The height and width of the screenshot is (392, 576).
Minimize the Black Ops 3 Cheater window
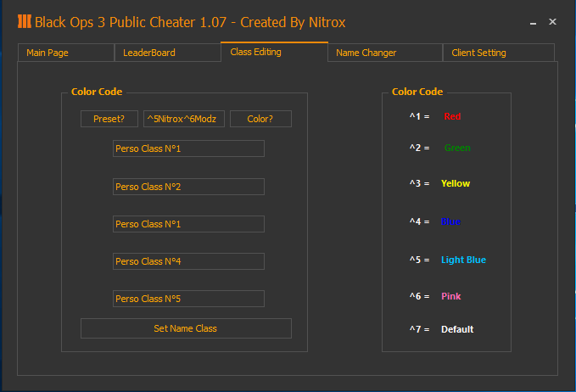(533, 22)
